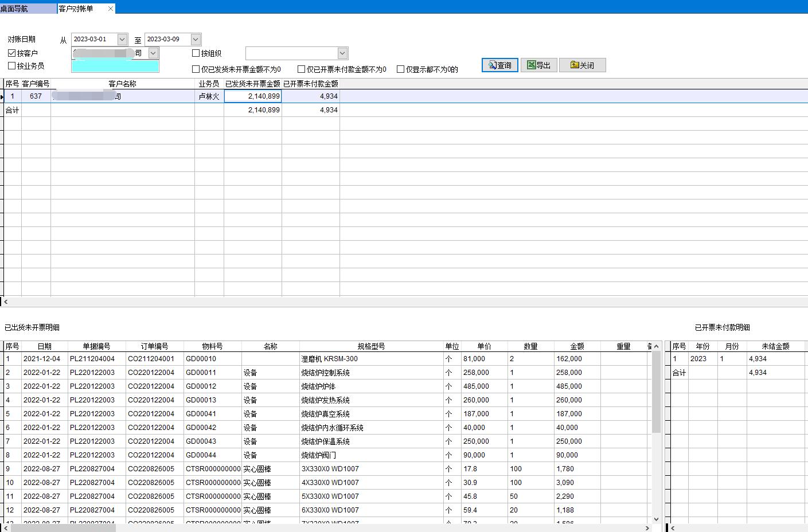Click the magnifier icon on 查询 button
The width and height of the screenshot is (808, 532).
[491, 65]
